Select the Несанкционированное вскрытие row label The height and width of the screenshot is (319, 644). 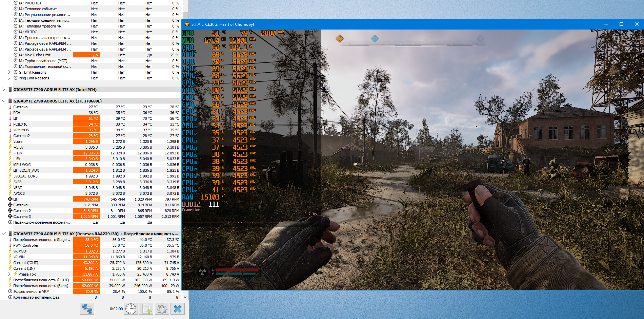pos(42,222)
